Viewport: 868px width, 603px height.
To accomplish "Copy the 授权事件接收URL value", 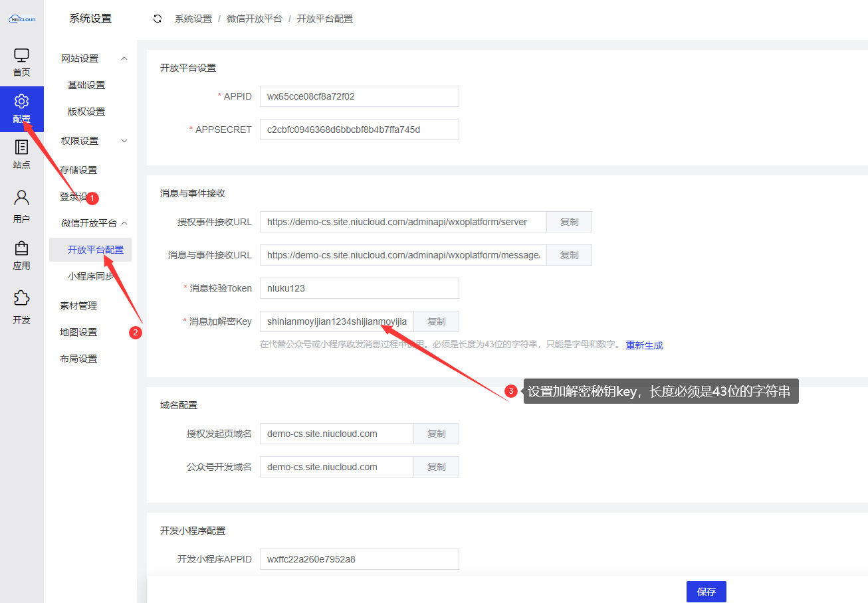I will [569, 222].
